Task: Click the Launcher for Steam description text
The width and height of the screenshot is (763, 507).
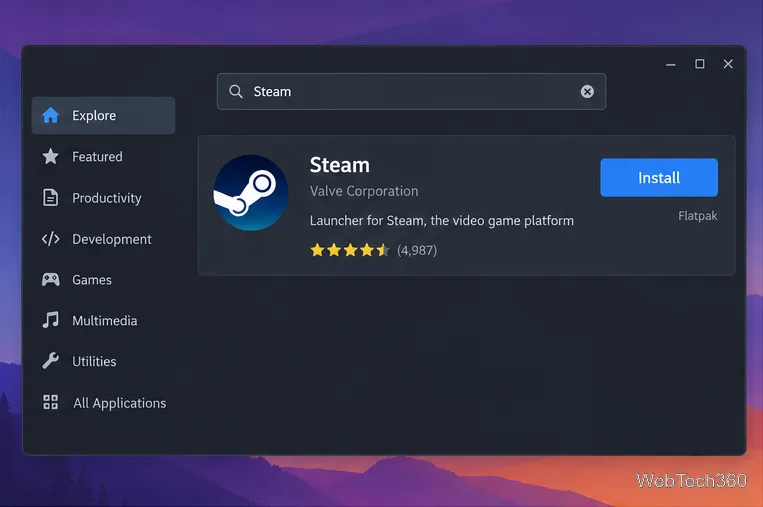Action: pyautogui.click(x=442, y=220)
